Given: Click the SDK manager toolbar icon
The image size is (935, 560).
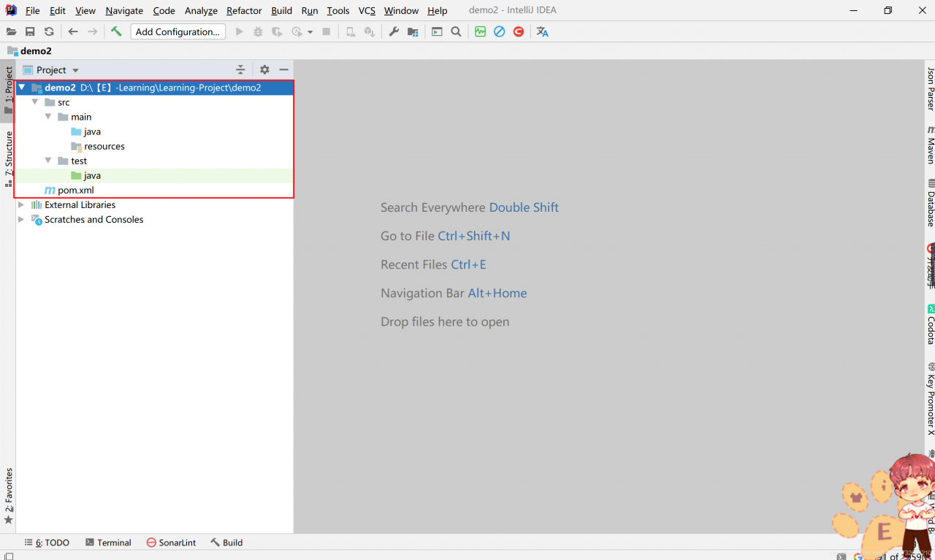Looking at the screenshot, I should pyautogui.click(x=370, y=31).
